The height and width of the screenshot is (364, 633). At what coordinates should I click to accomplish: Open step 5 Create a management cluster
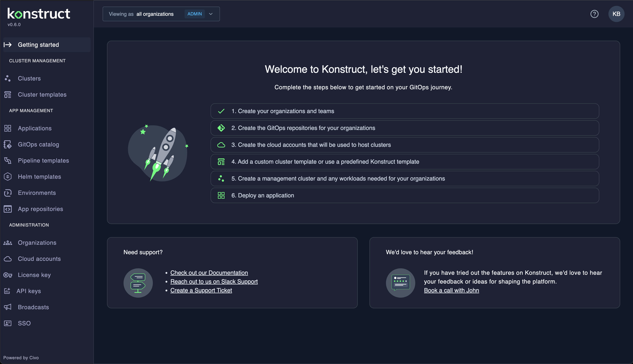(405, 179)
